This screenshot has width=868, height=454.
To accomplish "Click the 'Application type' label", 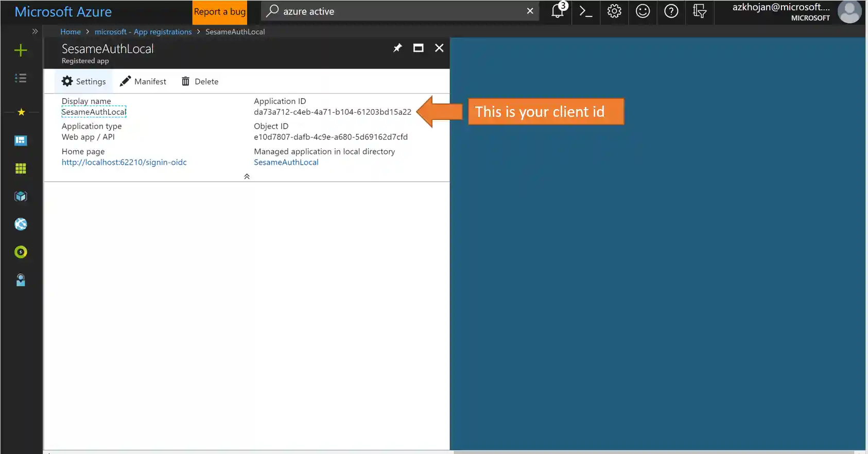I will click(x=92, y=126).
